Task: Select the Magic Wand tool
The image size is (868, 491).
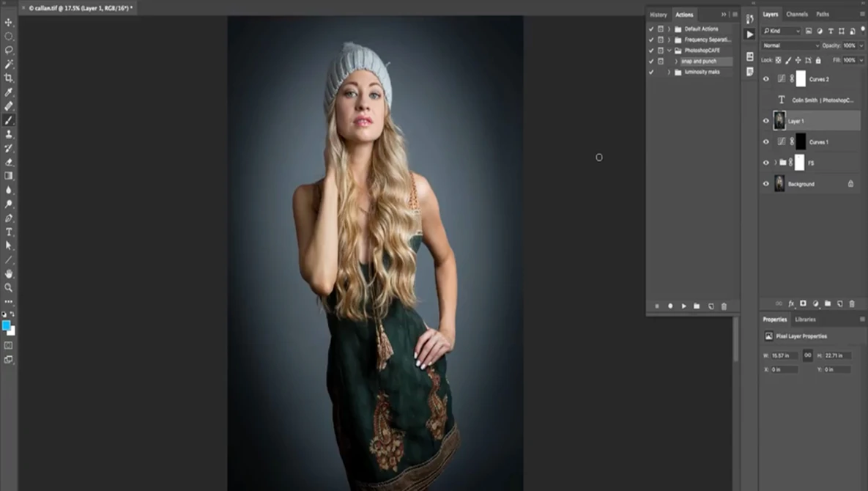Action: (9, 64)
